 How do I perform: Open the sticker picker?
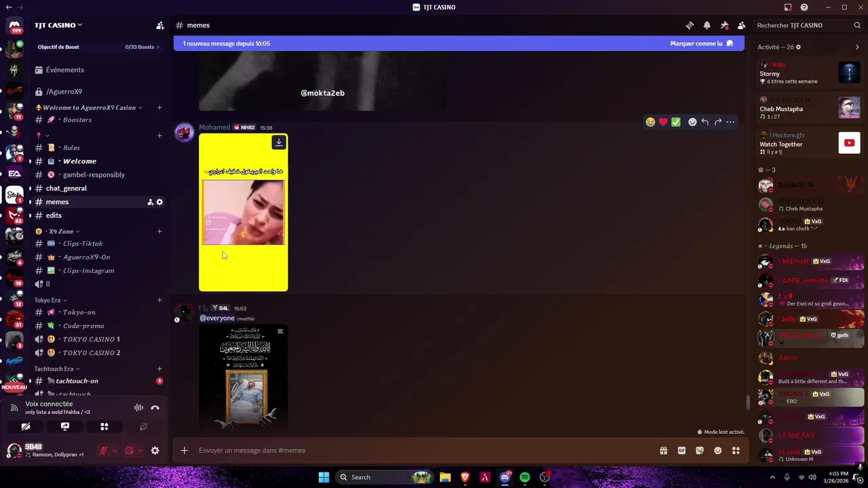(700, 450)
